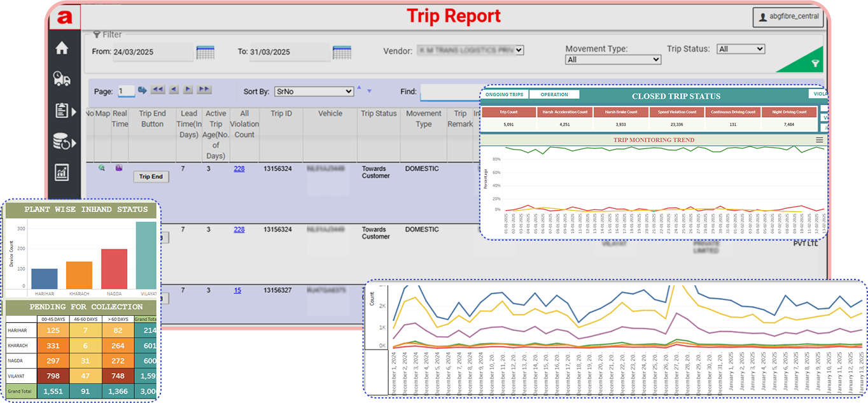The width and height of the screenshot is (868, 403).
Task: Click the next page arrow
Action: click(x=188, y=90)
